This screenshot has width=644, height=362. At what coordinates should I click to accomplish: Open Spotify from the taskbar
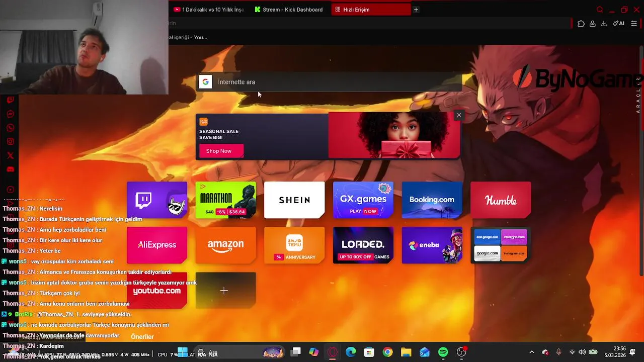coord(443,352)
